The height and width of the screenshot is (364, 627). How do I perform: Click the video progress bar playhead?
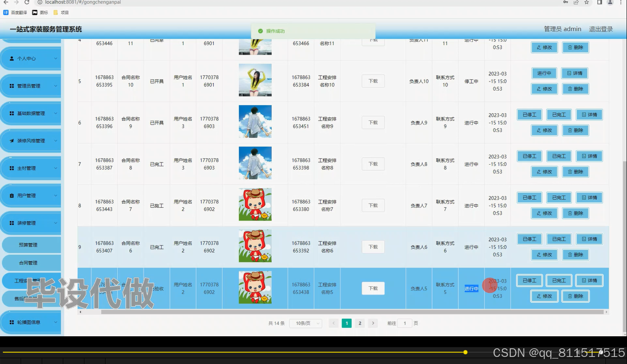(465, 352)
